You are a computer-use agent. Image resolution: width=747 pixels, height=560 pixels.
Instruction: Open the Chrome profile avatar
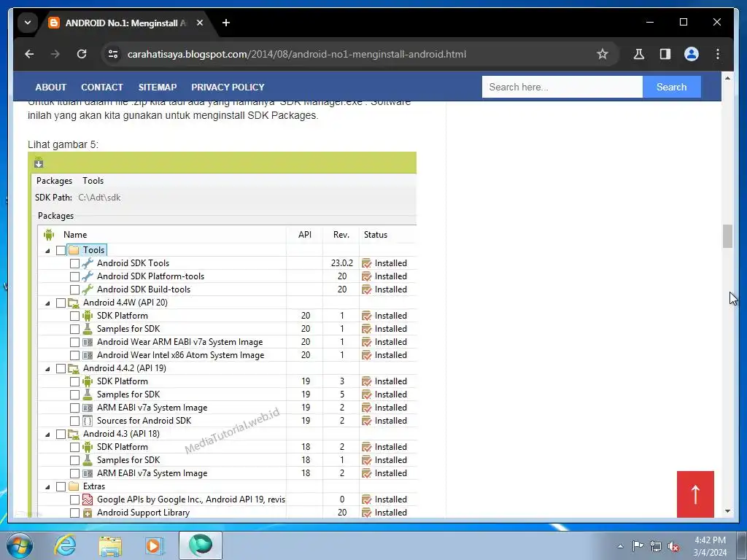[692, 54]
